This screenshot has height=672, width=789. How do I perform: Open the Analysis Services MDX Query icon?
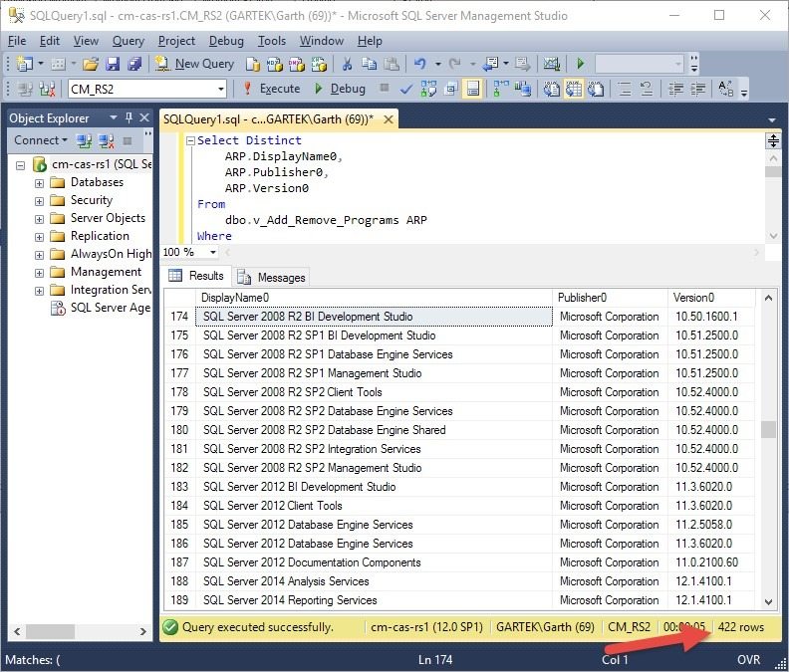point(275,64)
